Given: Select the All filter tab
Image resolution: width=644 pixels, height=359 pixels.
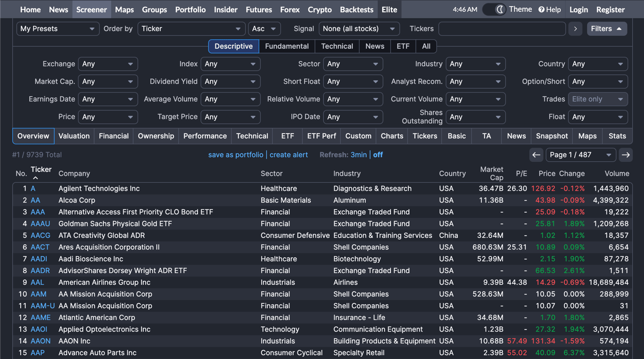Looking at the screenshot, I should (426, 46).
